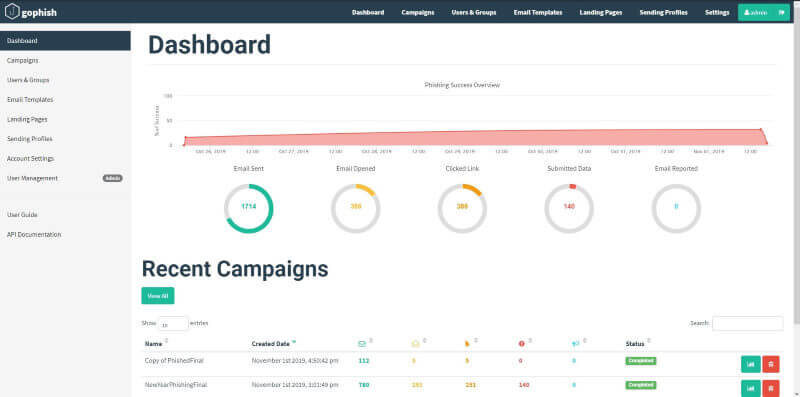Image resolution: width=800 pixels, height=397 pixels.
Task: Focus the campaigns Search field
Action: click(x=747, y=324)
